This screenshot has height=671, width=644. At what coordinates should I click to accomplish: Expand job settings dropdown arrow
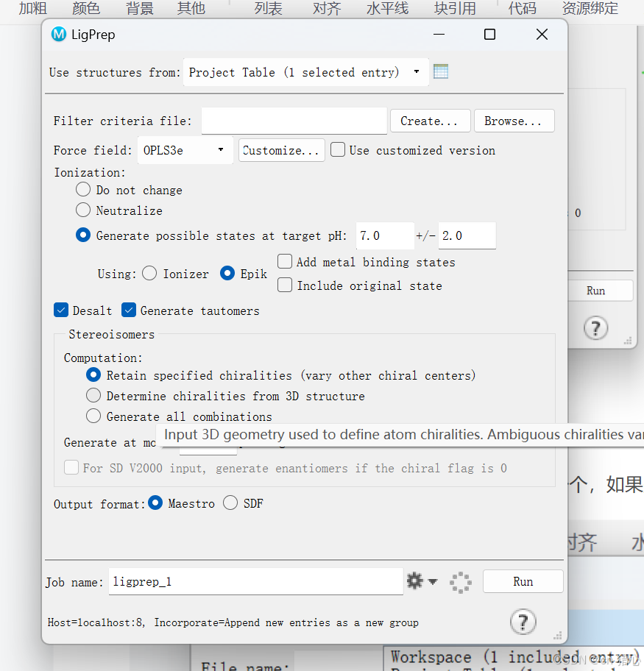pos(433,581)
